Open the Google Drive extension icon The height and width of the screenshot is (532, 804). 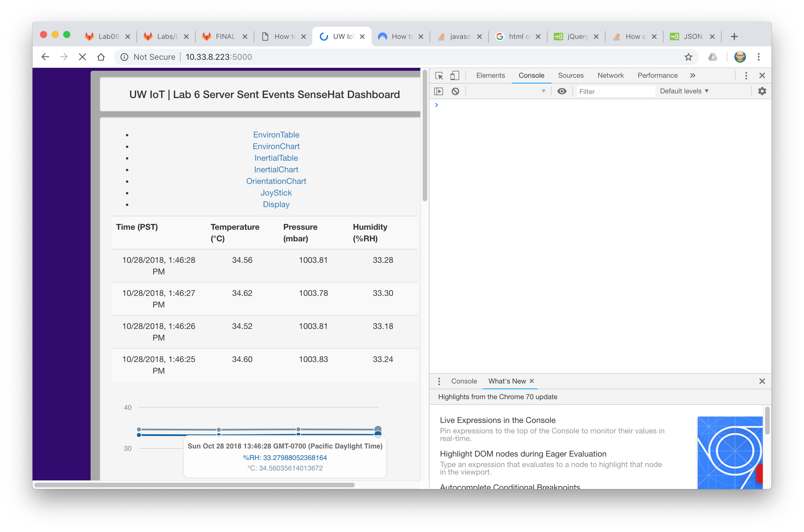coord(713,57)
